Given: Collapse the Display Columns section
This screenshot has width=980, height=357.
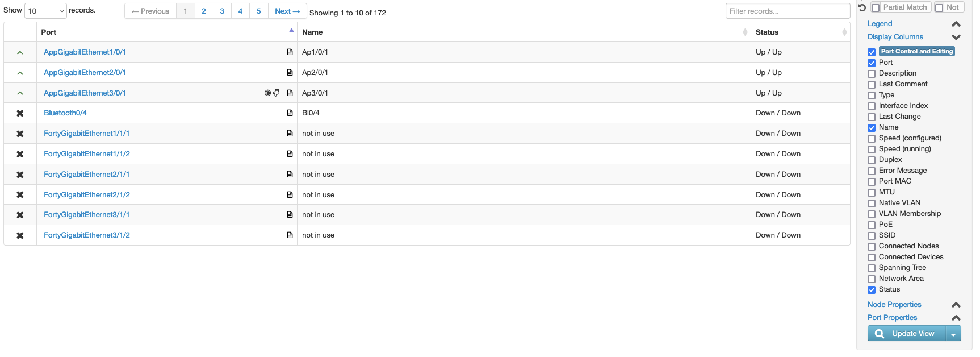Looking at the screenshot, I should click(956, 36).
